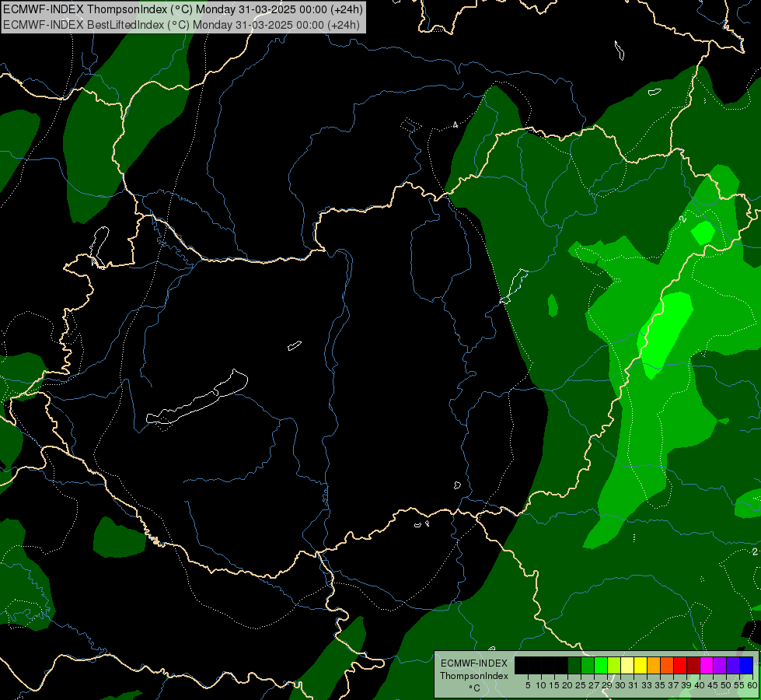
Task: Choose the pure yellow 31–33 legend swatch
Action: 641,665
